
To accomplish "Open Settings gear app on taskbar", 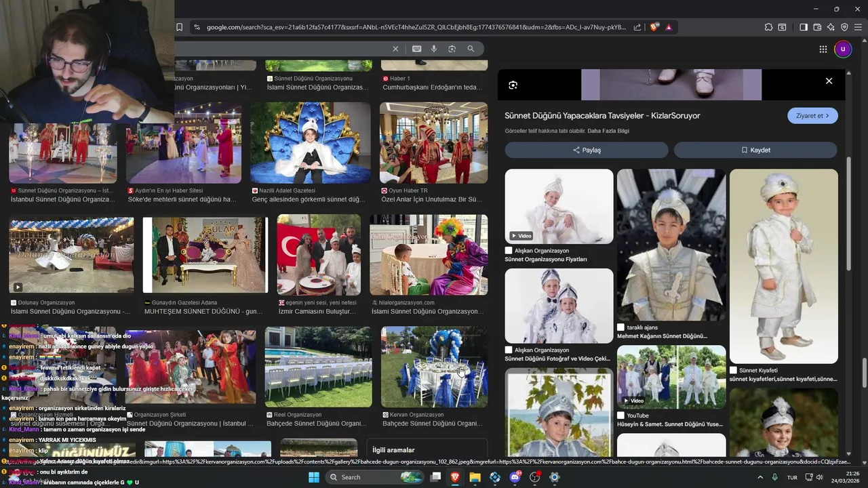I will click(554, 477).
